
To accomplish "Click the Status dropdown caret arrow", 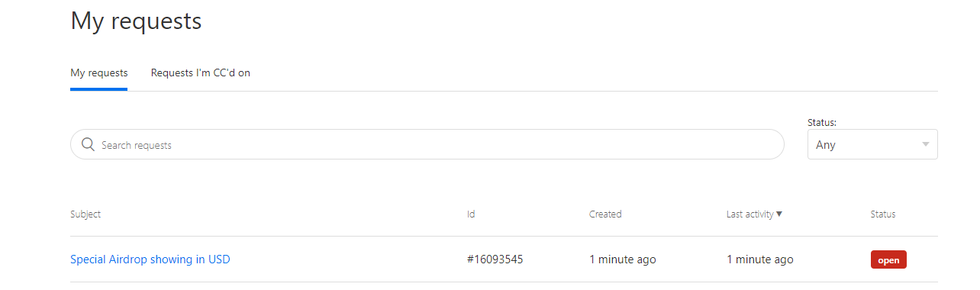I will (926, 144).
